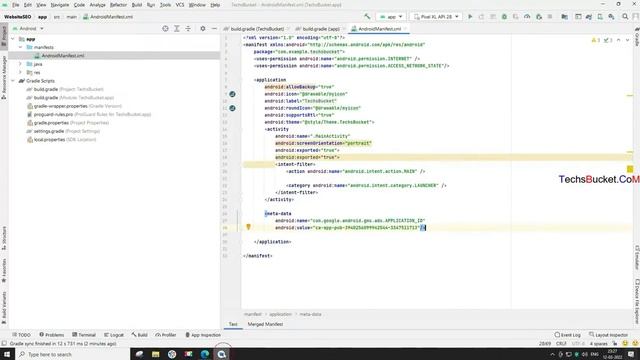Collapse the app module node
The height and width of the screenshot is (360, 640).
(13, 39)
